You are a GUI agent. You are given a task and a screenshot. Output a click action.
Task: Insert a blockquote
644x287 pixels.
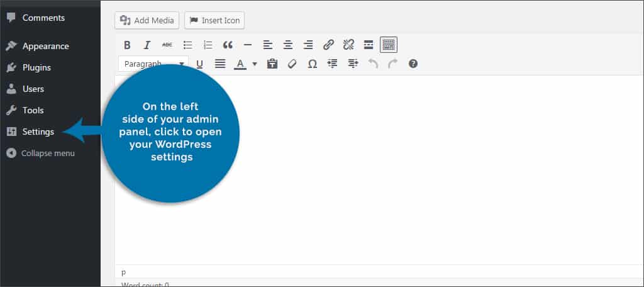pyautogui.click(x=228, y=45)
